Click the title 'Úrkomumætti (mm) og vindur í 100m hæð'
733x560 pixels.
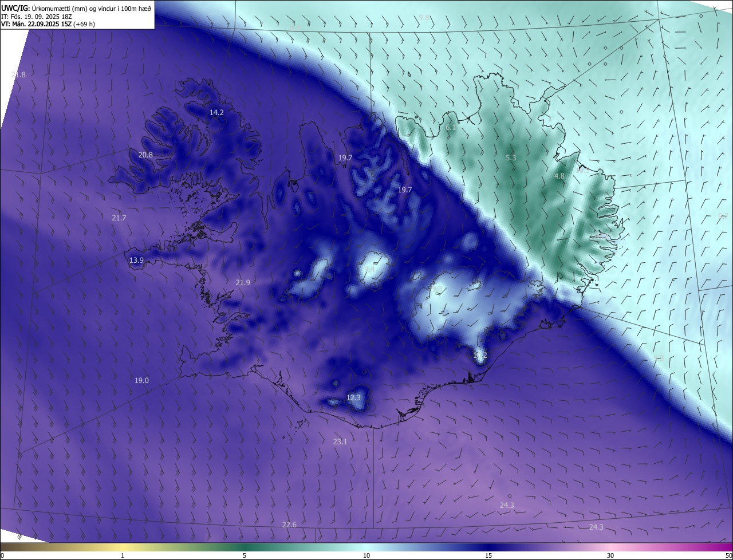pyautogui.click(x=92, y=8)
